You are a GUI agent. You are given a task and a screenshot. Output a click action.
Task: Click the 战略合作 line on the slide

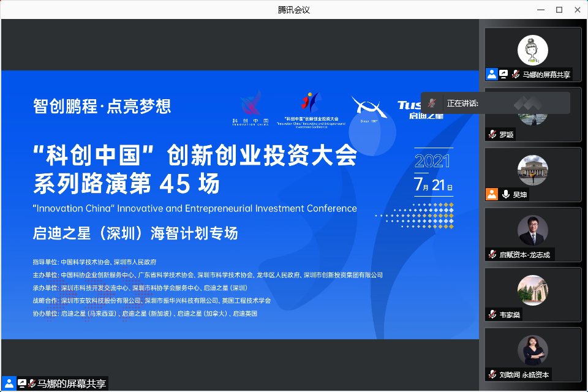coord(152,301)
